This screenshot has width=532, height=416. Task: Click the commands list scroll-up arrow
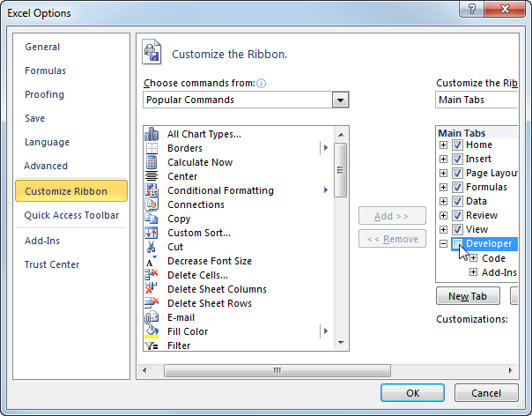[x=341, y=135]
